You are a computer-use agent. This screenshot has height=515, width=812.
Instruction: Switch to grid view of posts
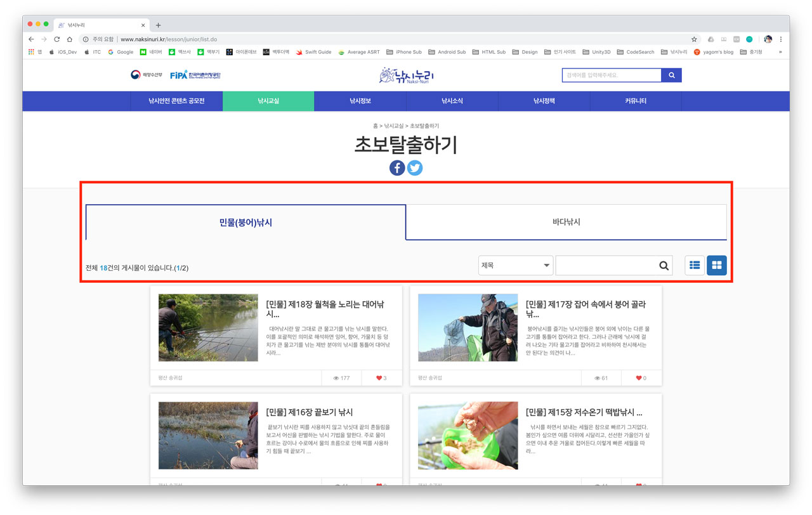coord(717,265)
